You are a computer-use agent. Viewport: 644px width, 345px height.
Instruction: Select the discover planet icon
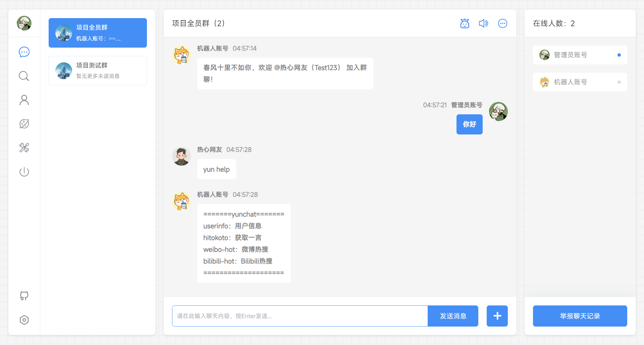point(24,124)
